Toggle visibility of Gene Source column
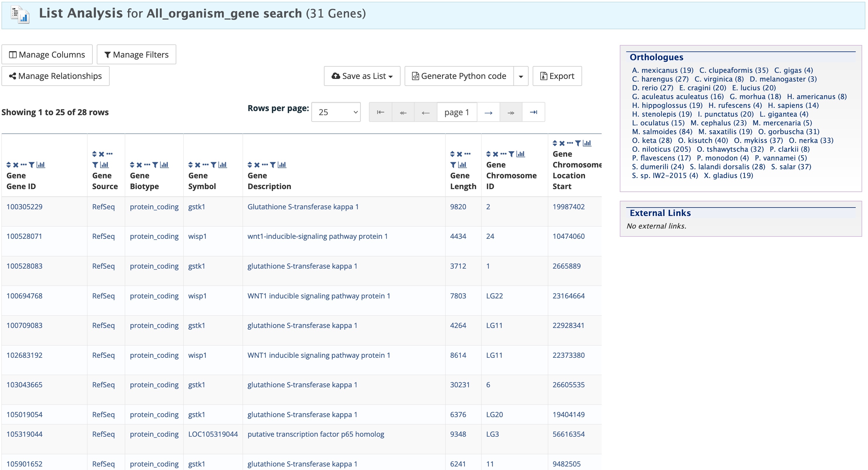The height and width of the screenshot is (470, 868). point(110,154)
